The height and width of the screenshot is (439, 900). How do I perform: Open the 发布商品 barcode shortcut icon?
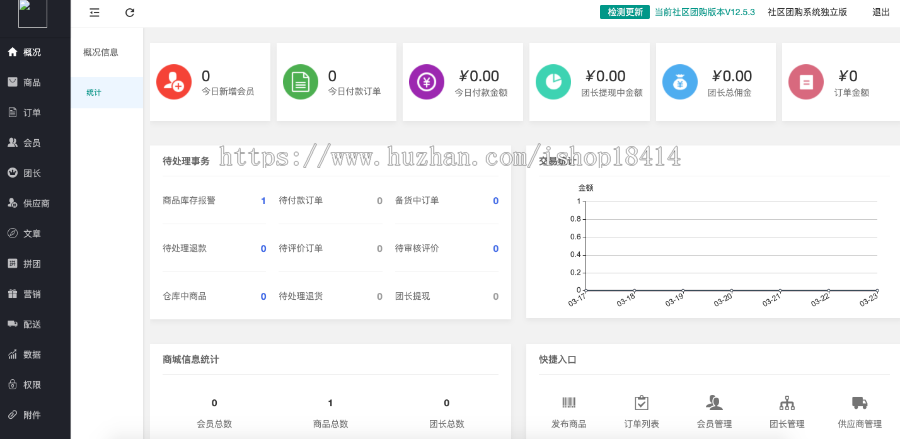(569, 403)
